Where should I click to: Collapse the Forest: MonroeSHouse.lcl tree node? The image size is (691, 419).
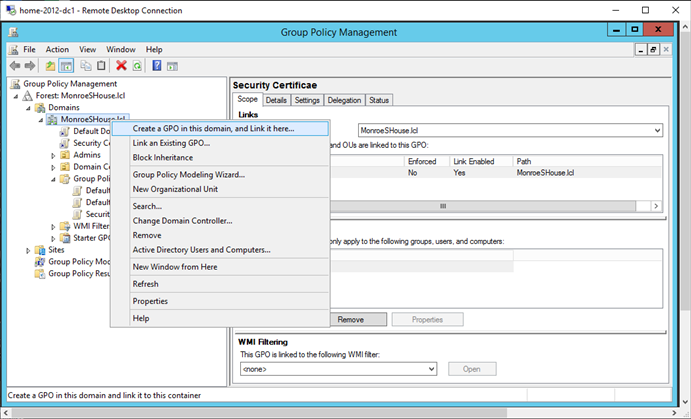[16, 96]
